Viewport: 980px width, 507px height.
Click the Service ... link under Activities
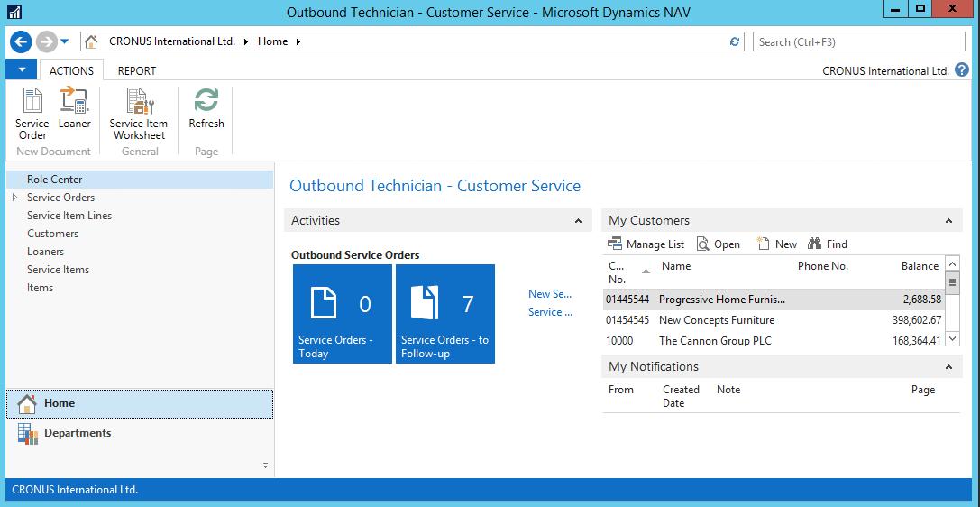click(550, 312)
